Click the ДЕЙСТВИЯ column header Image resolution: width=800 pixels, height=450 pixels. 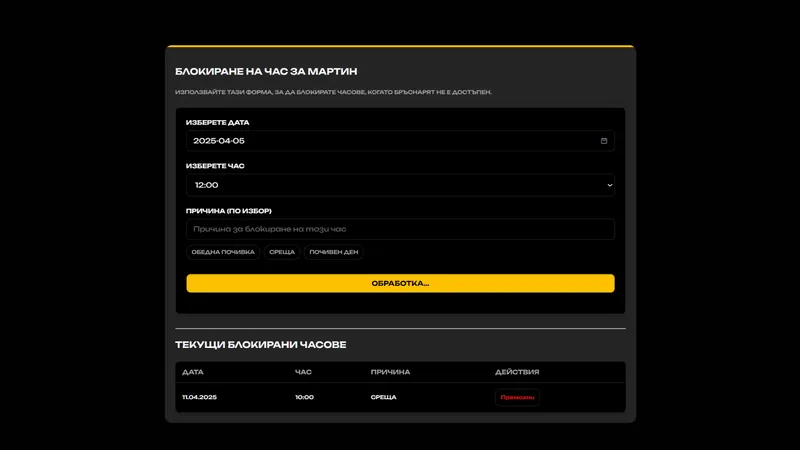517,372
